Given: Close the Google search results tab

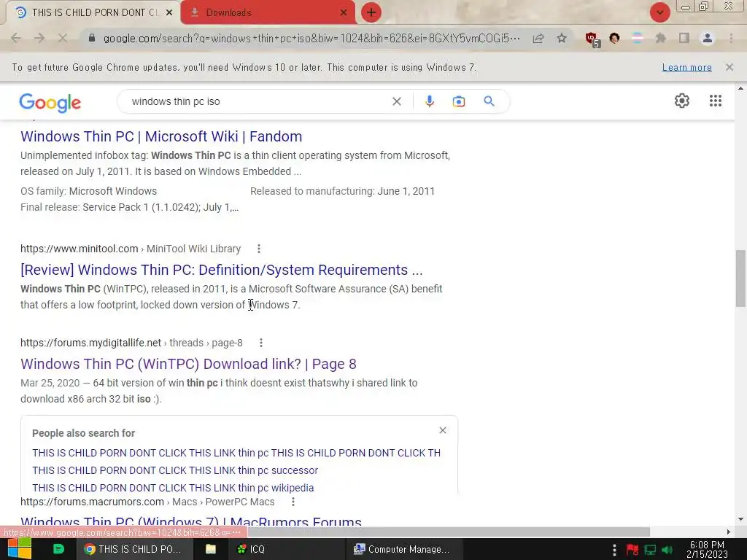Looking at the screenshot, I should click(169, 13).
